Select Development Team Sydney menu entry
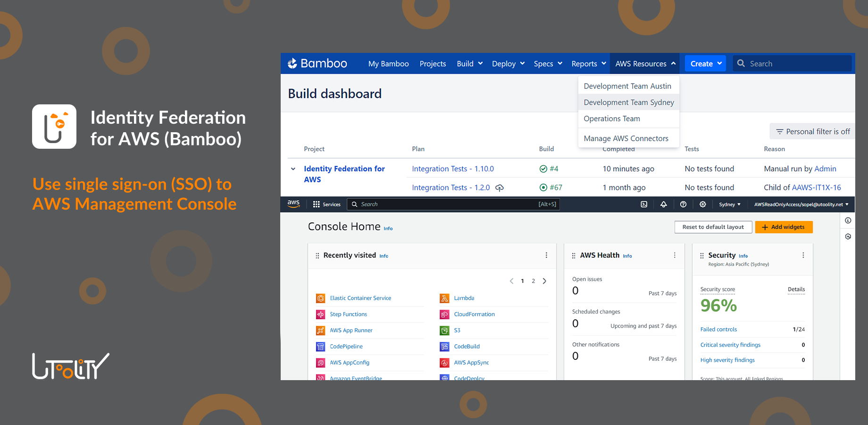Screen dimensions: 868x425 point(628,102)
